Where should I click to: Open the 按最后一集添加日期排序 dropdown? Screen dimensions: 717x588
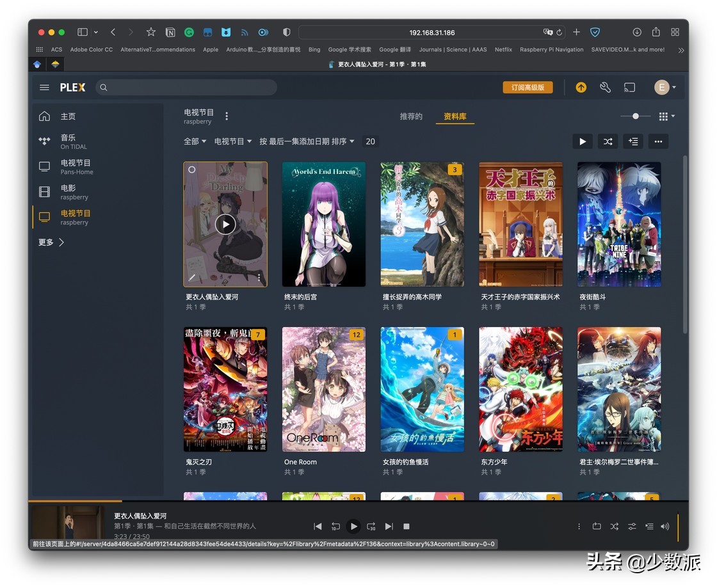coord(307,141)
